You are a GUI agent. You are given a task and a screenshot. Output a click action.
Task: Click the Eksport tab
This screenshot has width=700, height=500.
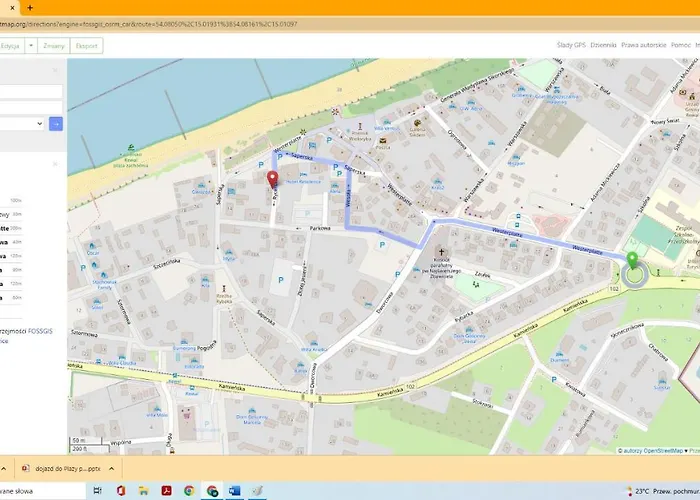coord(86,45)
